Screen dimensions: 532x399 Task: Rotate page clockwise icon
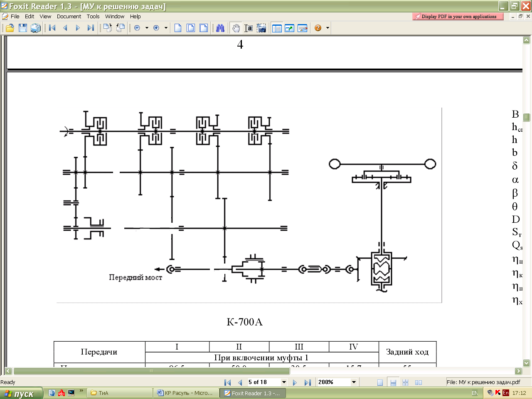tap(108, 28)
